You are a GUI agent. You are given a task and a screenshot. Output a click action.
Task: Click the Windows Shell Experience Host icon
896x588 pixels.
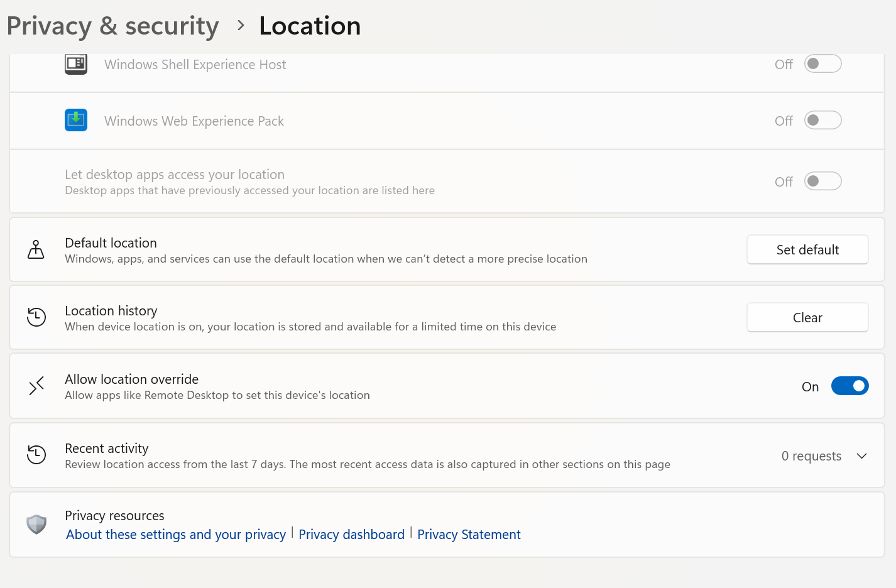[75, 63]
